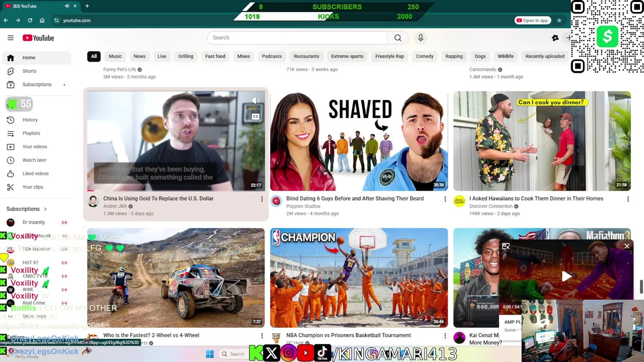Select the Recently uploaded filter chip

pos(545,56)
